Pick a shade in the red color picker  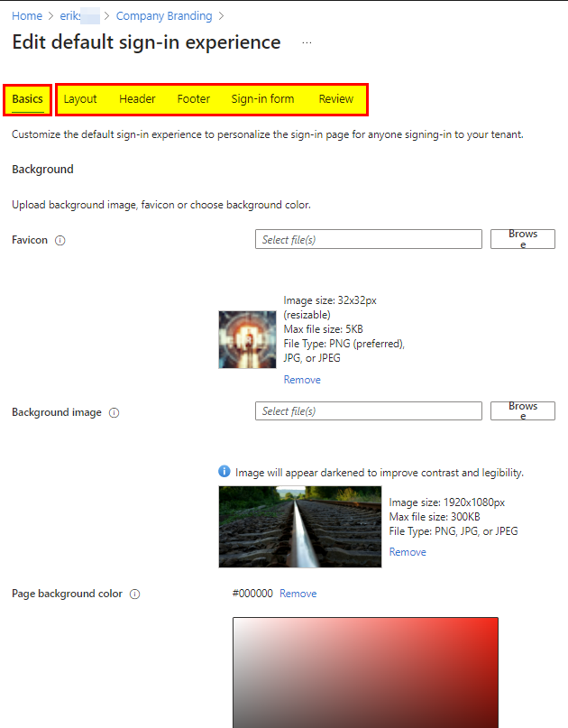click(x=365, y=672)
